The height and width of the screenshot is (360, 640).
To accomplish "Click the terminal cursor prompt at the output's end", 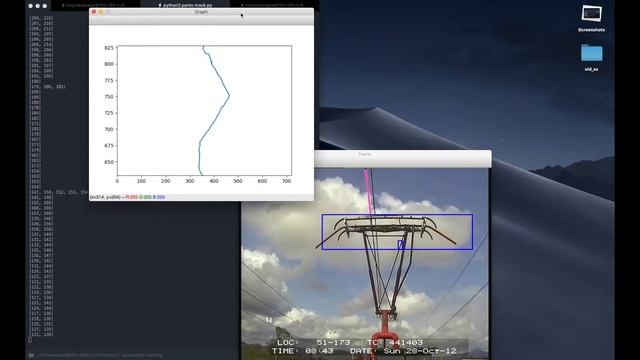I will click(x=30, y=340).
